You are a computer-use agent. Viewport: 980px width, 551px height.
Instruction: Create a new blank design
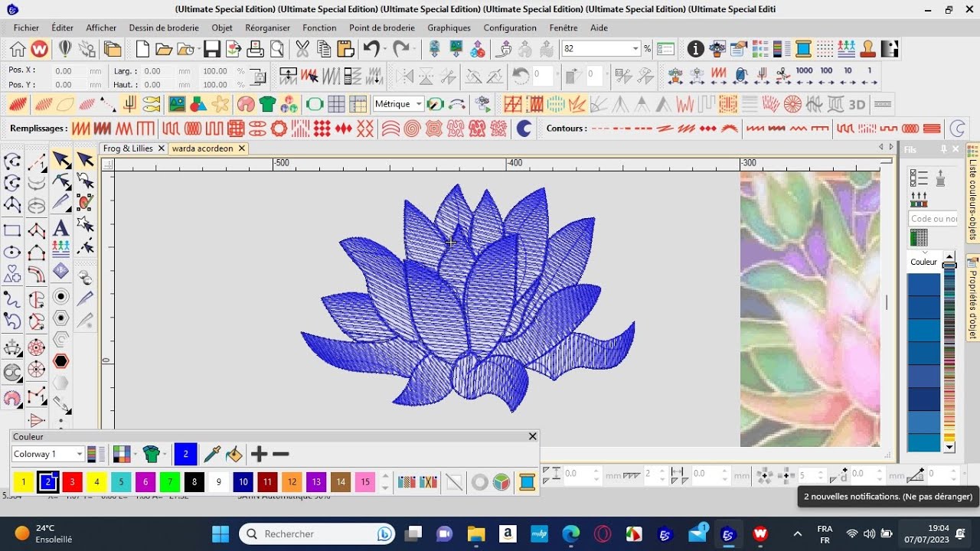click(142, 50)
